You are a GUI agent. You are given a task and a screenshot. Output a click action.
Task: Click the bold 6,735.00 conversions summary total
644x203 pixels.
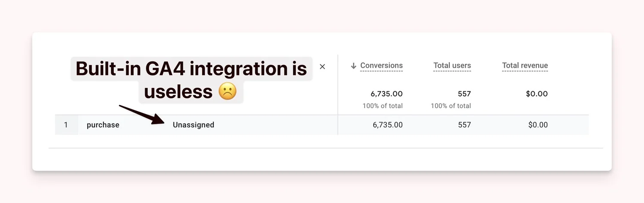pos(386,94)
